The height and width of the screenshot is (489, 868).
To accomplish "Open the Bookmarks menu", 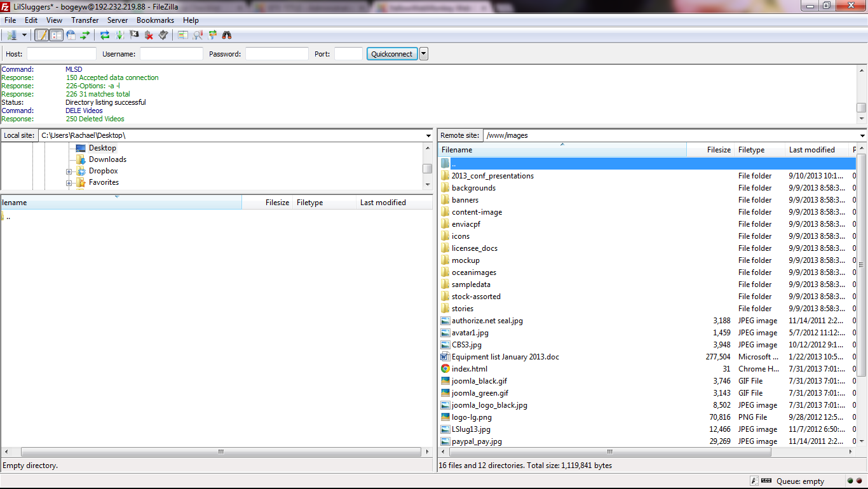I will click(x=155, y=20).
